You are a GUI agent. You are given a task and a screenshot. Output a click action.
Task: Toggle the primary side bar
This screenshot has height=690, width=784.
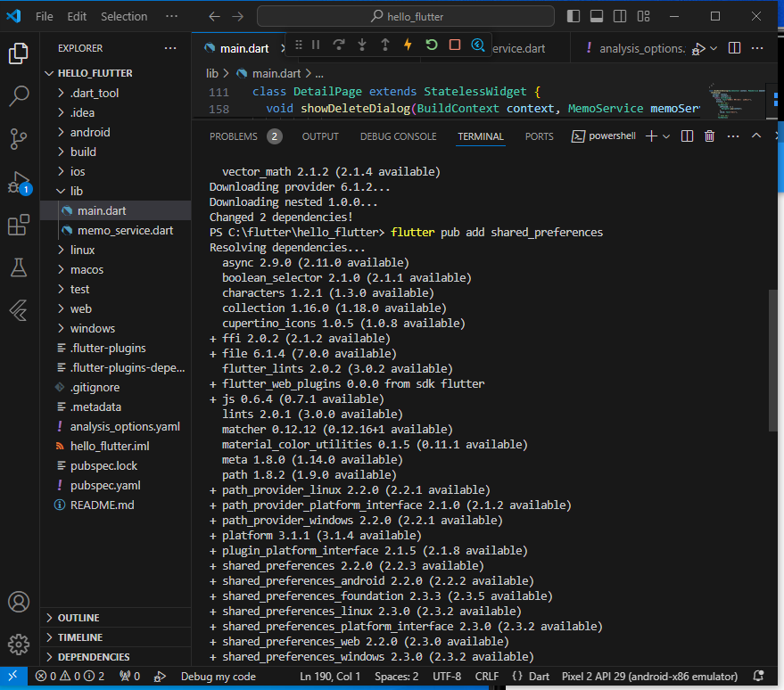(x=574, y=16)
